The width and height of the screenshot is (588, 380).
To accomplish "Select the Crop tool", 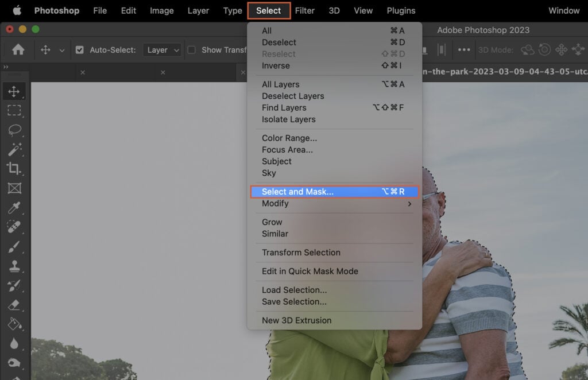I will pos(14,169).
